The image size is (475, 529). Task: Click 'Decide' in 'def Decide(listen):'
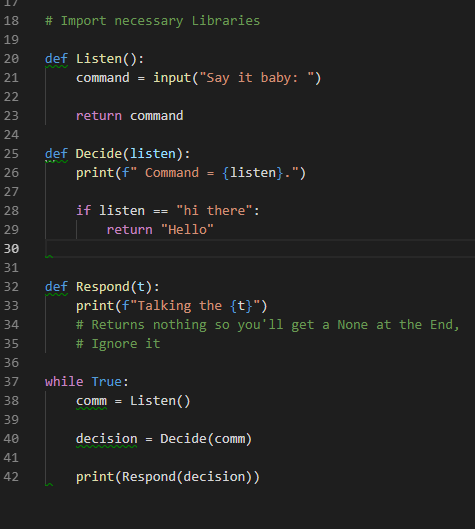click(99, 154)
